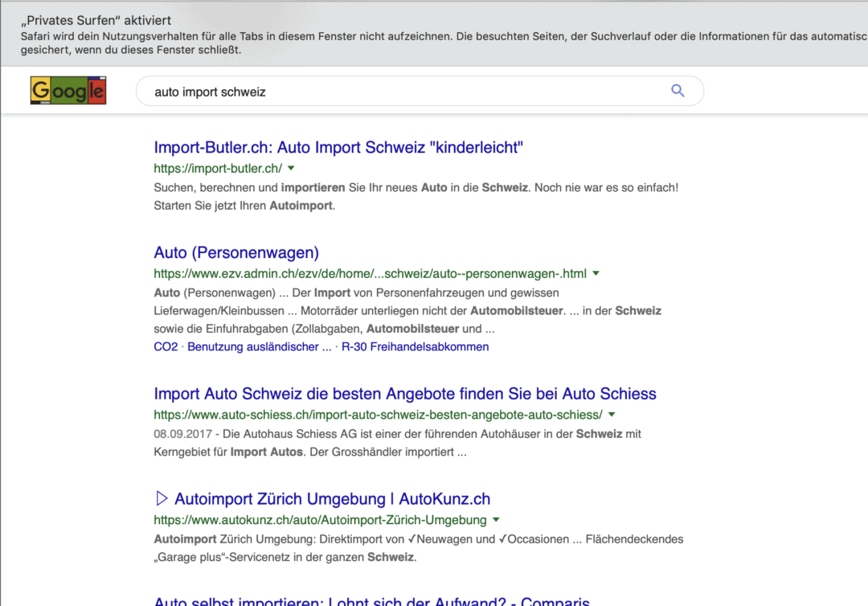Open the Auto Schiess import offers result
Viewport: 868px width, 606px height.
point(405,394)
